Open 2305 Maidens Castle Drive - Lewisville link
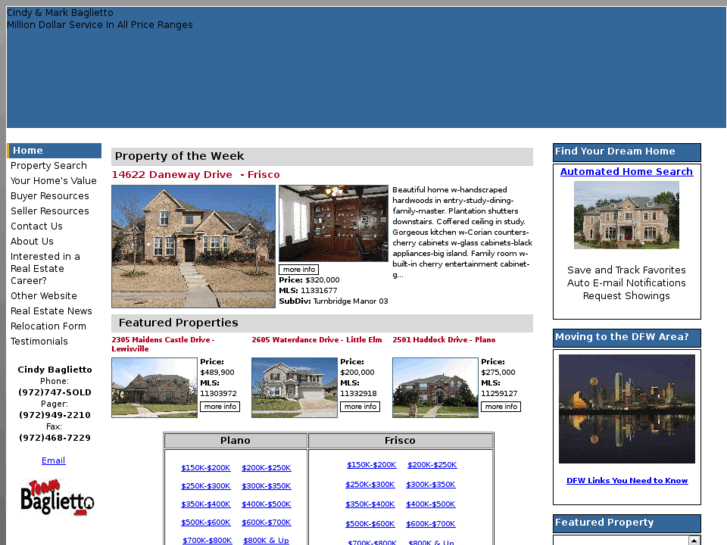 point(163,344)
